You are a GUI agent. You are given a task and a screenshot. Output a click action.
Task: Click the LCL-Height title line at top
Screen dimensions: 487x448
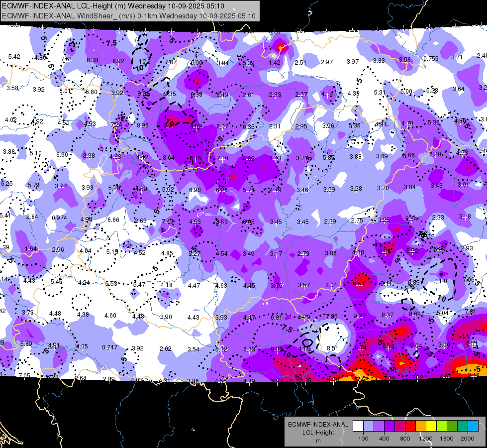[113, 6]
